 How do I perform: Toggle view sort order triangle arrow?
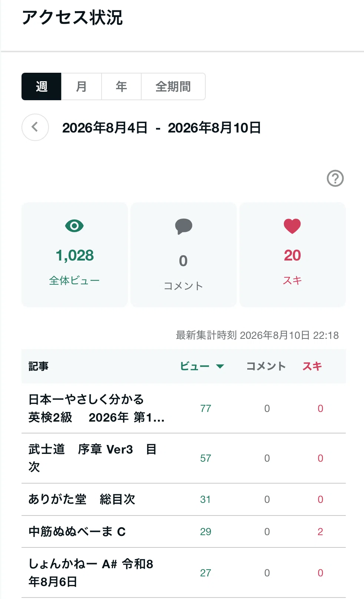[220, 366]
